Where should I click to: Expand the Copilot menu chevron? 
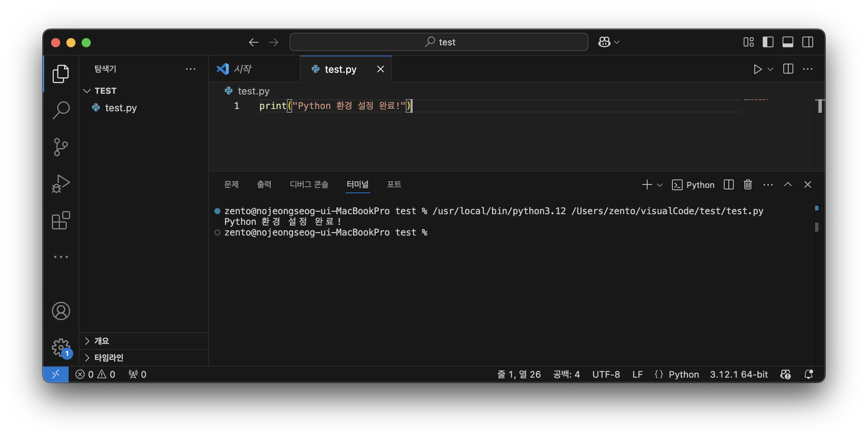pos(617,42)
